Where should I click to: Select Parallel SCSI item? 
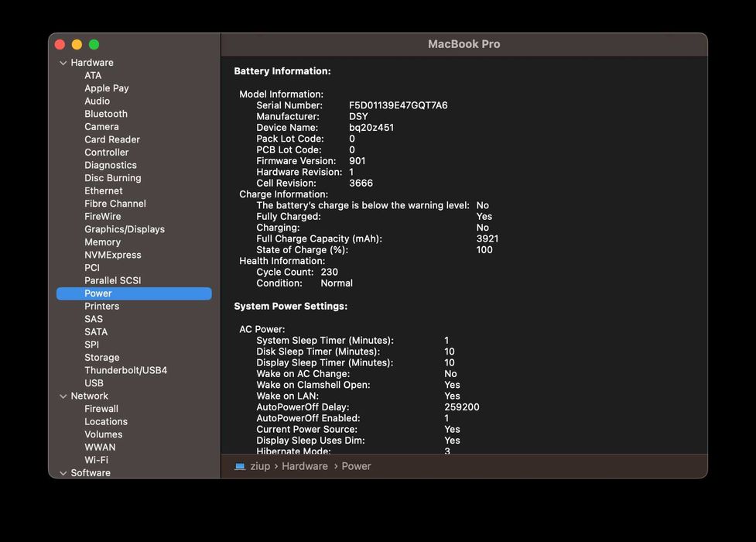coord(113,280)
